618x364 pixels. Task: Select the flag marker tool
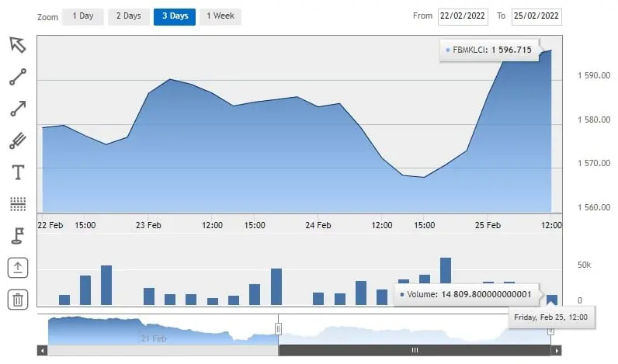point(18,236)
